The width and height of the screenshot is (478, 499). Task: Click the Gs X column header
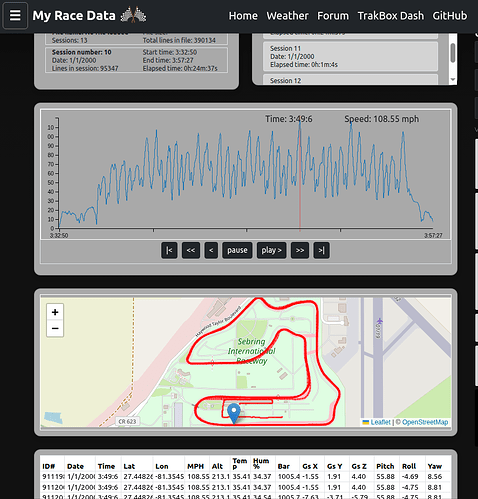(x=310, y=466)
